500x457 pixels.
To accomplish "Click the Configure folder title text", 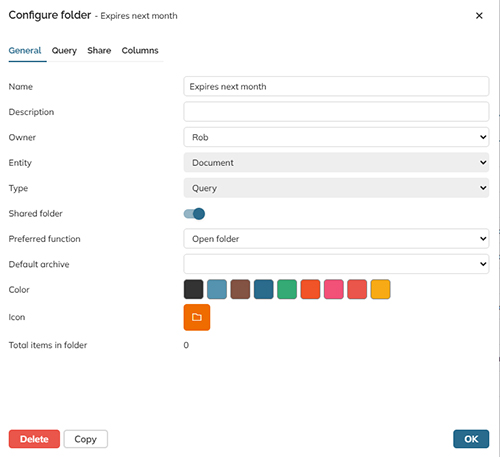I will pos(50,15).
